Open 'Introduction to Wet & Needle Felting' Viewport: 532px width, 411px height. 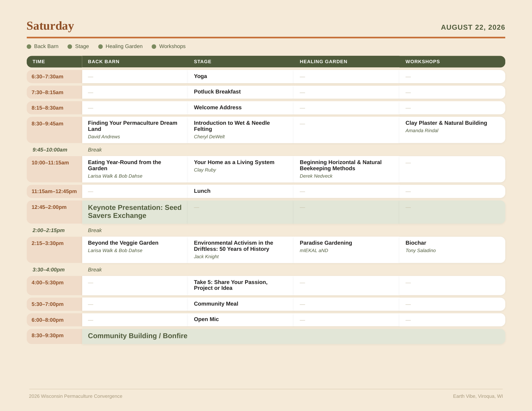232,126
